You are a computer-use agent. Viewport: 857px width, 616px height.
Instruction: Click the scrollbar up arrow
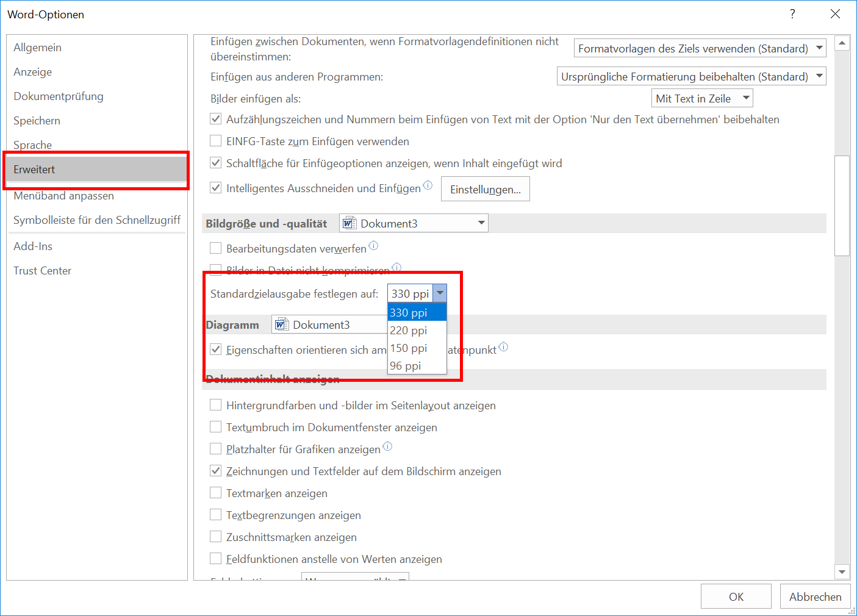click(842, 43)
